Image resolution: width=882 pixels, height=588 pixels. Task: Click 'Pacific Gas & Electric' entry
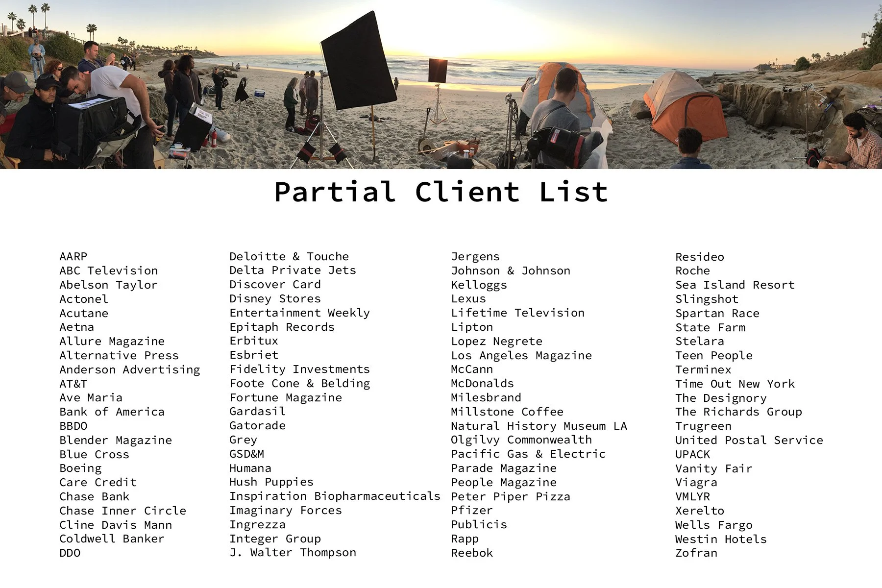tap(528, 454)
